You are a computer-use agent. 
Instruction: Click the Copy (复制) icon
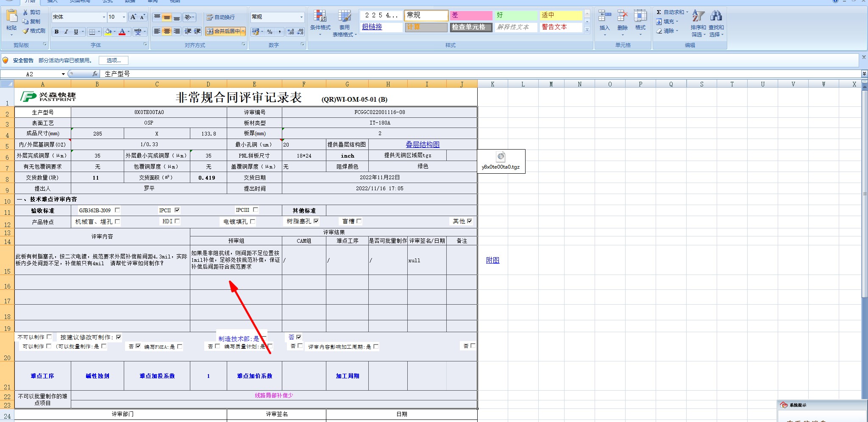[25, 22]
